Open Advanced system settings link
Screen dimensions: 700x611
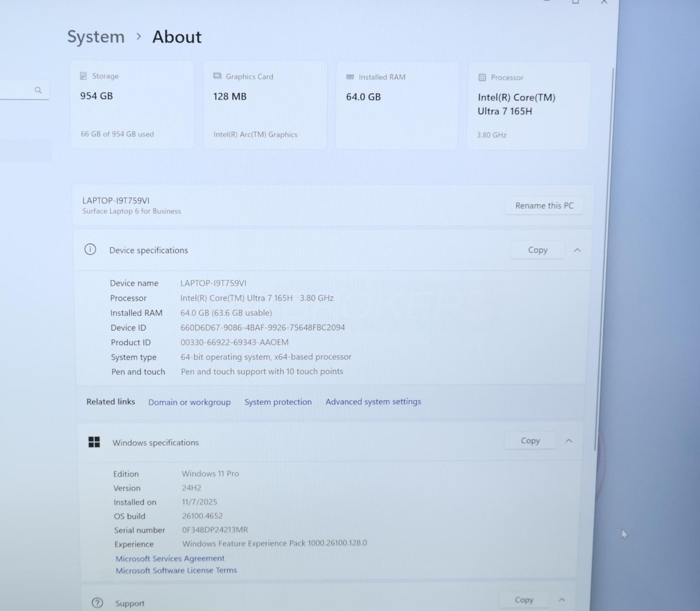(x=373, y=402)
